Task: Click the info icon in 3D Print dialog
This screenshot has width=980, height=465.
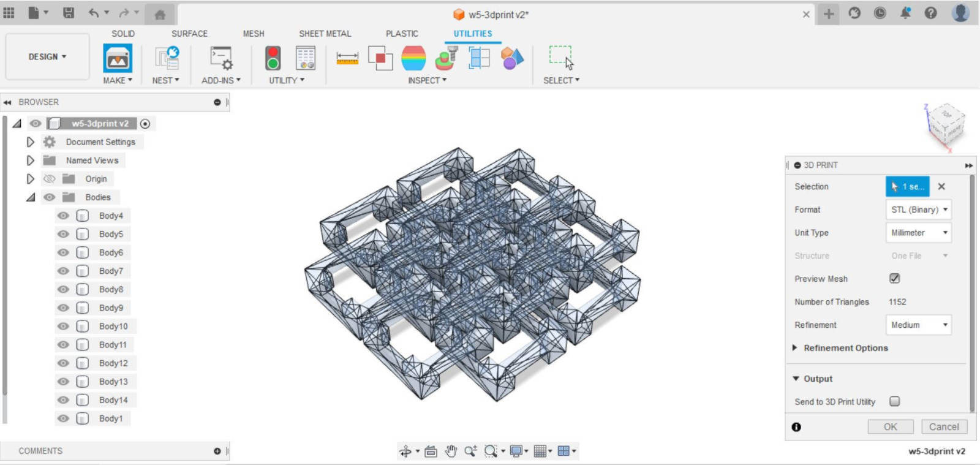Action: click(796, 427)
